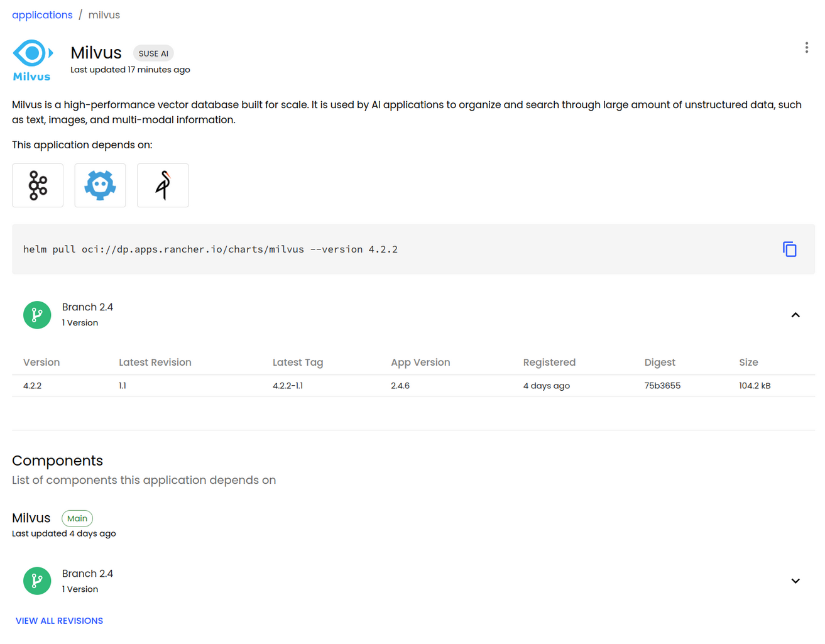Click the Version column header

[x=41, y=363]
